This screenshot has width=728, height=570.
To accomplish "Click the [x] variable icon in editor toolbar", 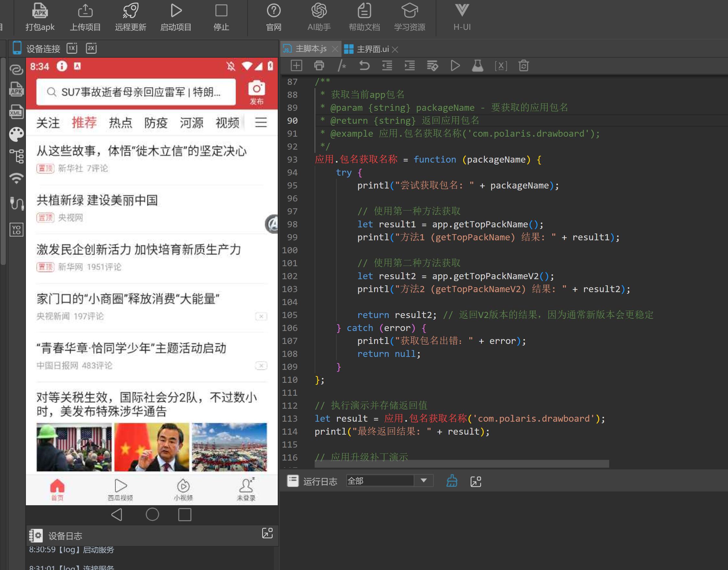I will pos(500,66).
